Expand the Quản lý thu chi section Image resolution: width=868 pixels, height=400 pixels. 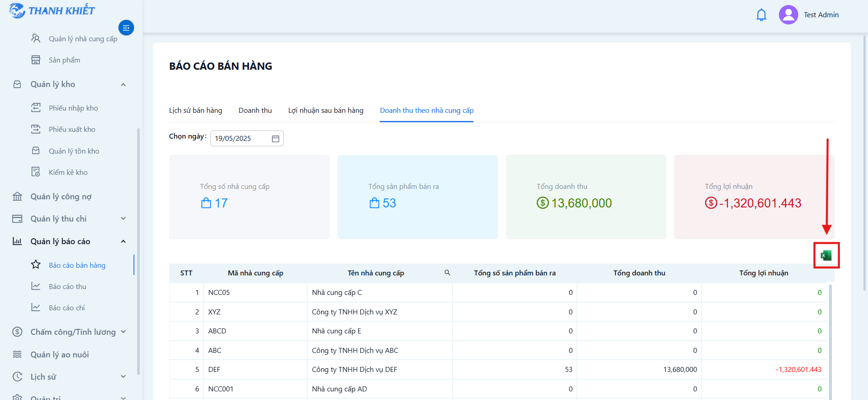pos(123,219)
